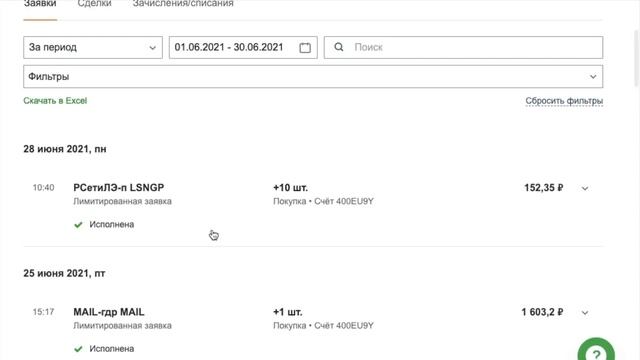640x360 pixels.
Task: Expand the MAIL-гдр MAIL order details chevron
Action: 585,313
